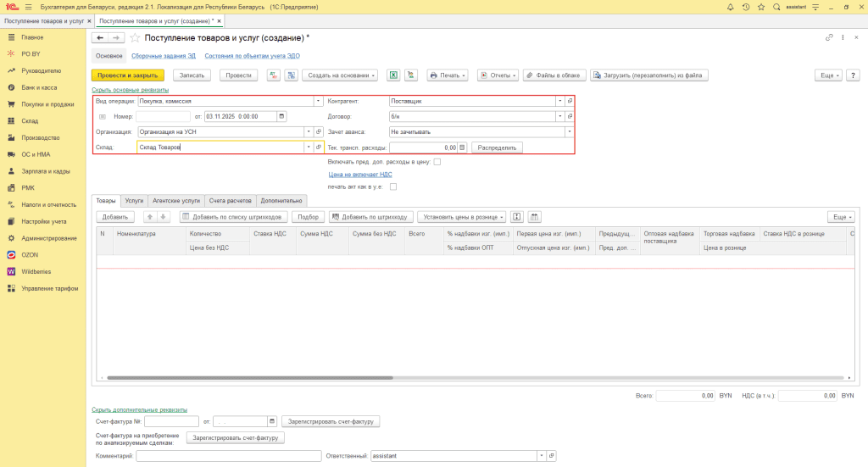Click the document link chain icon
The image size is (868, 467).
coord(828,38)
